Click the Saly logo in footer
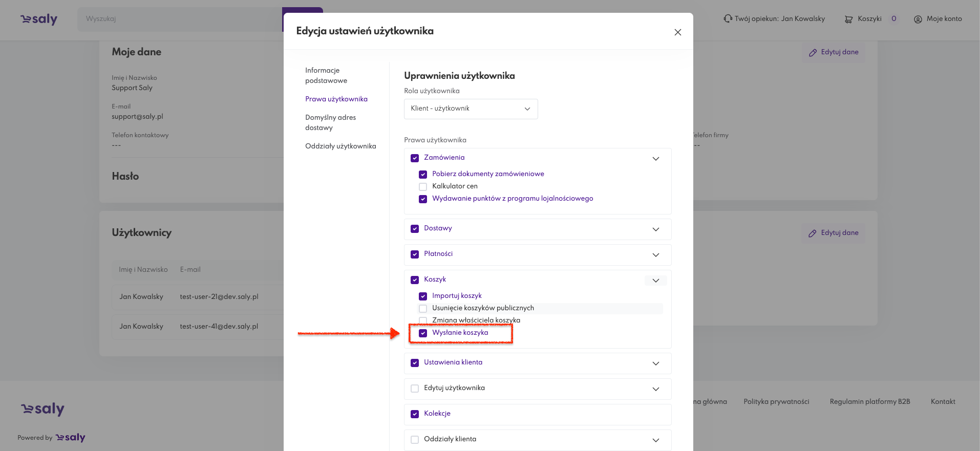The image size is (980, 451). (43, 409)
